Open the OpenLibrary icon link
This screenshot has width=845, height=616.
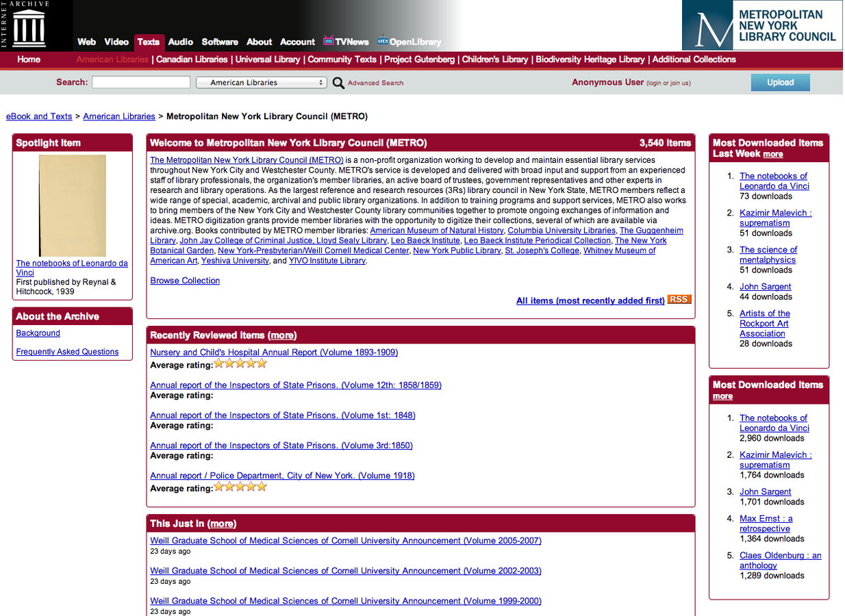click(409, 42)
